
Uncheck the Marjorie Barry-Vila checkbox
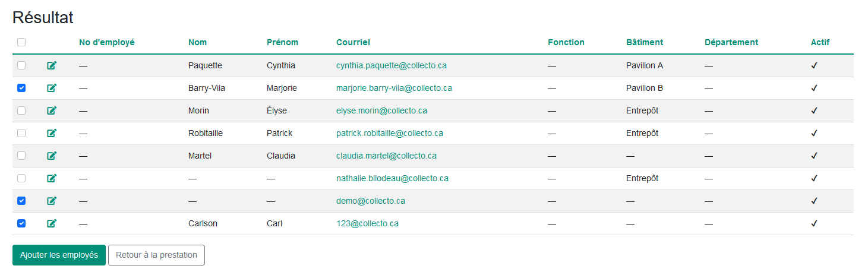point(21,88)
